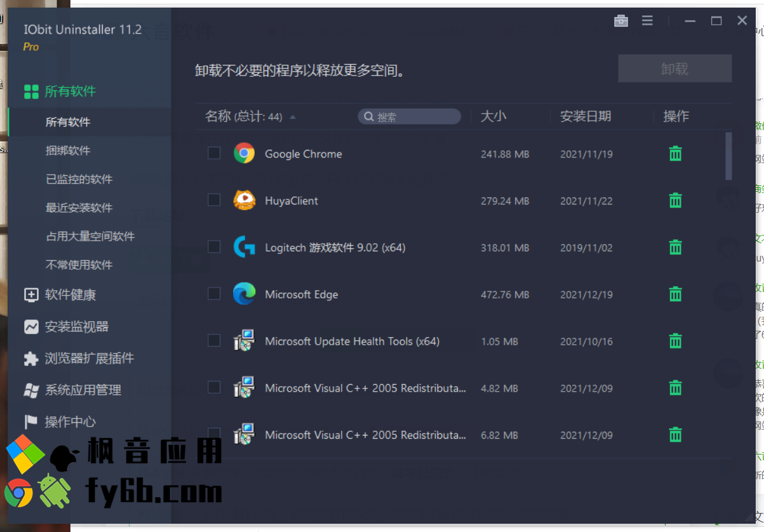Select the Microsoft Edge program name

point(302,295)
